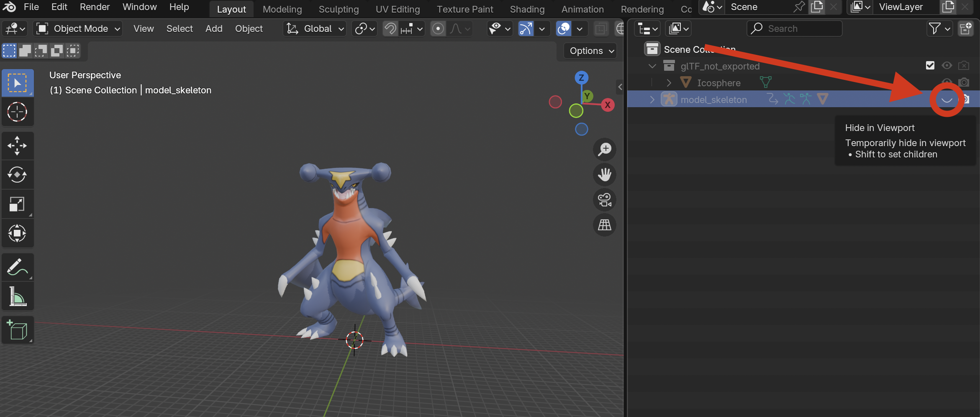This screenshot has width=980, height=417.
Task: Align view to X axis on gizmo
Action: point(608,105)
